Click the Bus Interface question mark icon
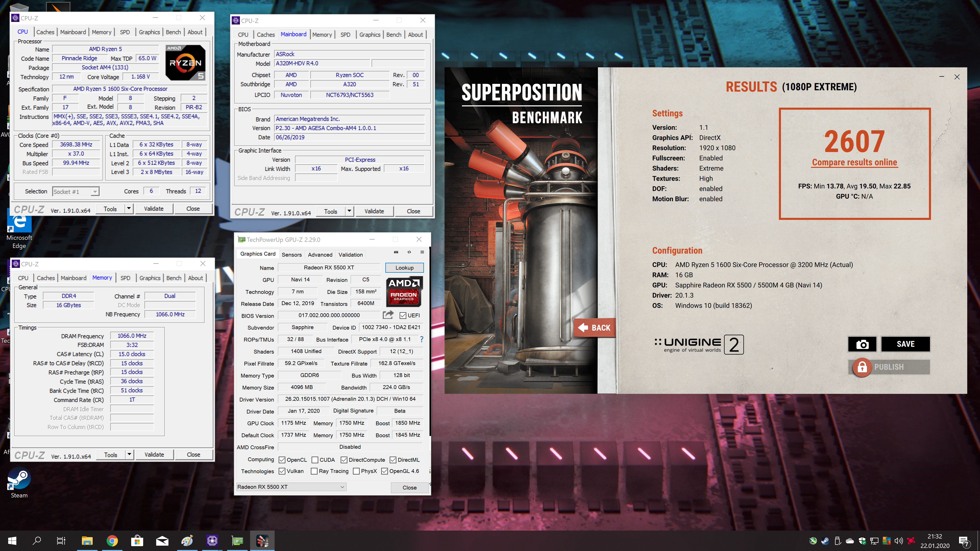The width and height of the screenshot is (980, 551). (x=422, y=339)
